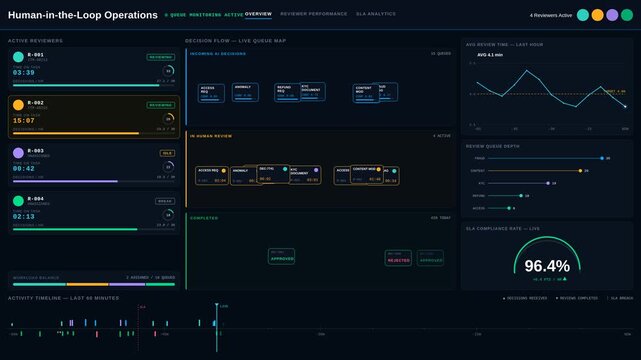
Task: Open in-review Anomaly card
Action: pyautogui.click(x=243, y=176)
